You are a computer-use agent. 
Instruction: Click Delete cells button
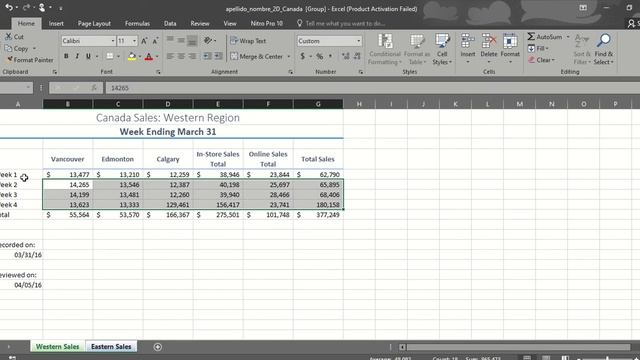pos(489,49)
